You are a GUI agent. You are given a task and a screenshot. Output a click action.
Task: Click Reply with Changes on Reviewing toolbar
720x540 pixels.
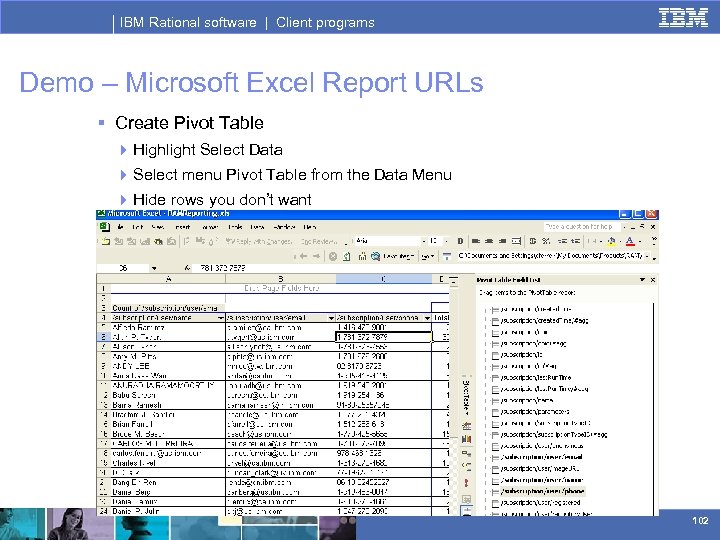click(x=258, y=241)
